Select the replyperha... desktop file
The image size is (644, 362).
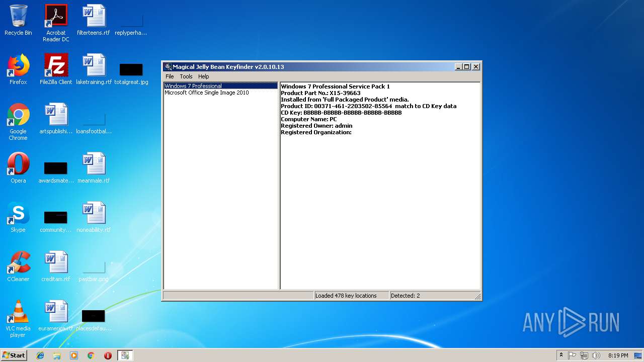coord(131,23)
